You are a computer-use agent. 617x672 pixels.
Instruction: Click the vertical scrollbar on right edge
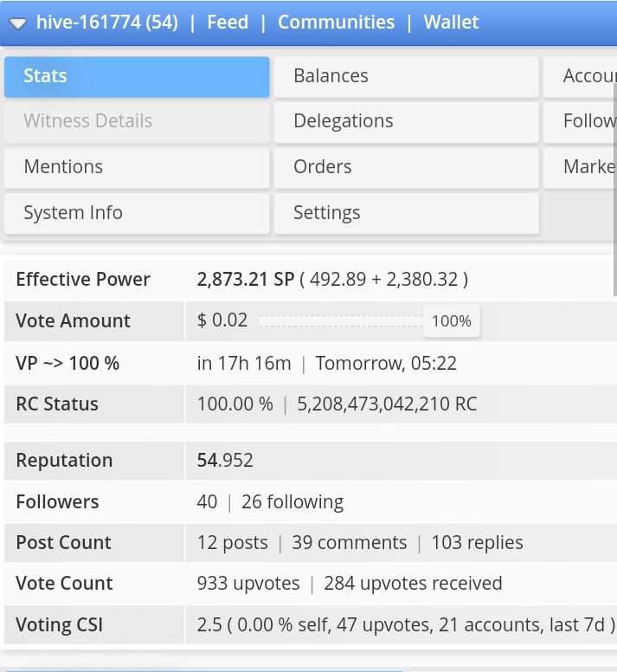[x=615, y=190]
